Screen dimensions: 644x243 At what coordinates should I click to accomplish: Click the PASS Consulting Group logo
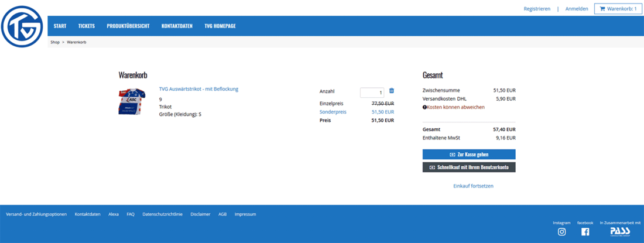click(x=620, y=232)
